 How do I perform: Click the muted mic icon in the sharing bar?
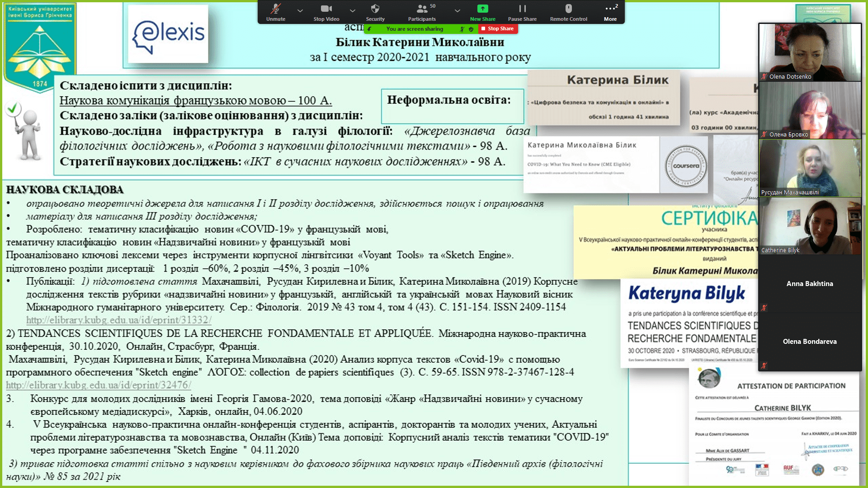[462, 29]
